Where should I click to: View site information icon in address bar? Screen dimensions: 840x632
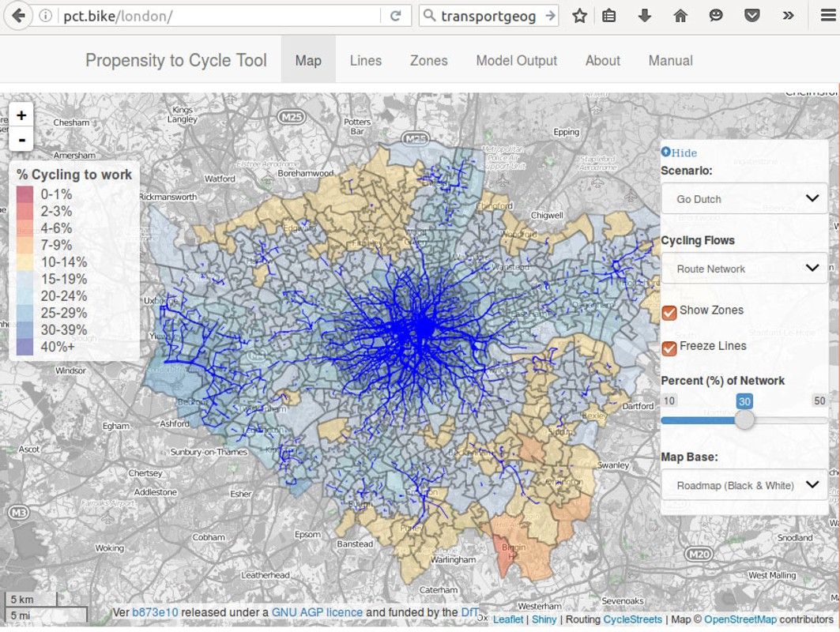tap(46, 16)
